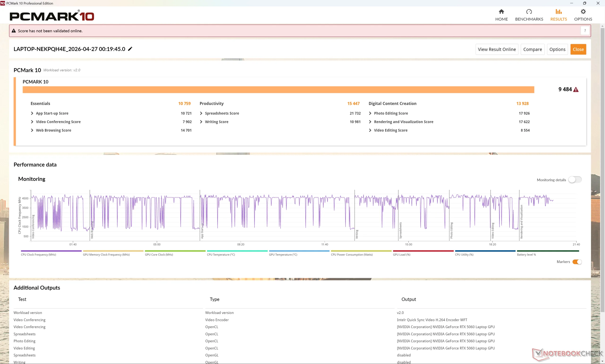Expand the Video Editing Score row
Screen dimensions: 605x364
pos(370,130)
